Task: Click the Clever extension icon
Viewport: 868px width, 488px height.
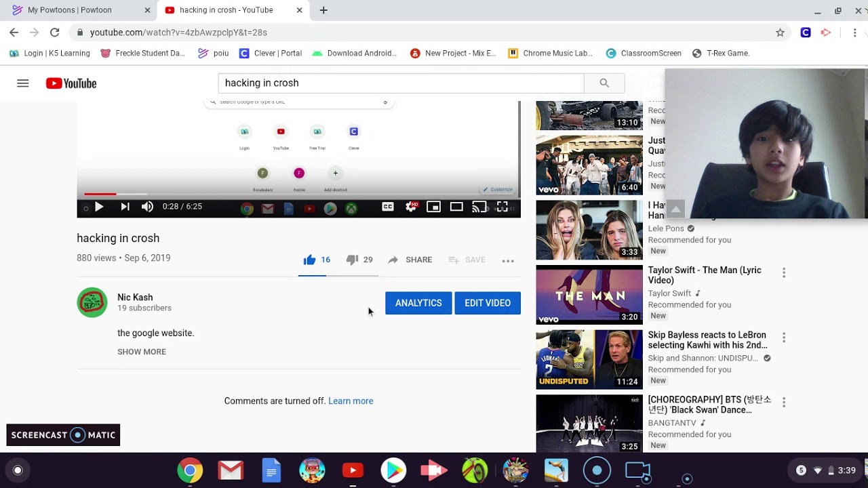Action: [x=806, y=33]
